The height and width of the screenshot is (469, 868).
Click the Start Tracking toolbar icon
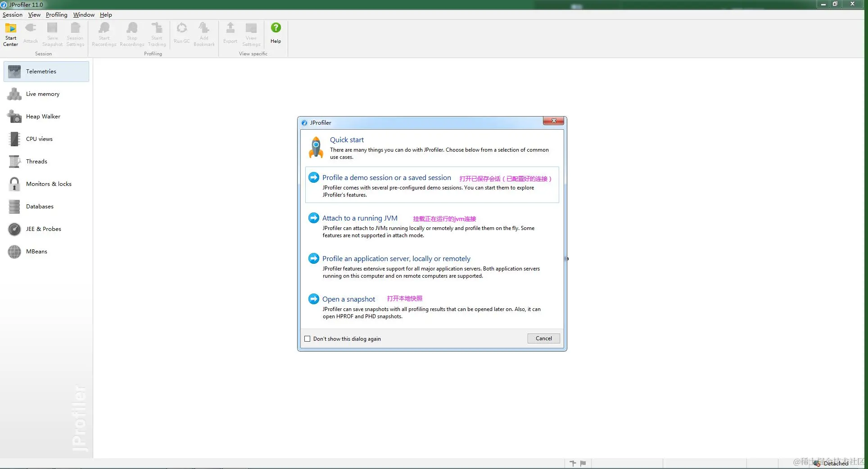[x=157, y=34]
